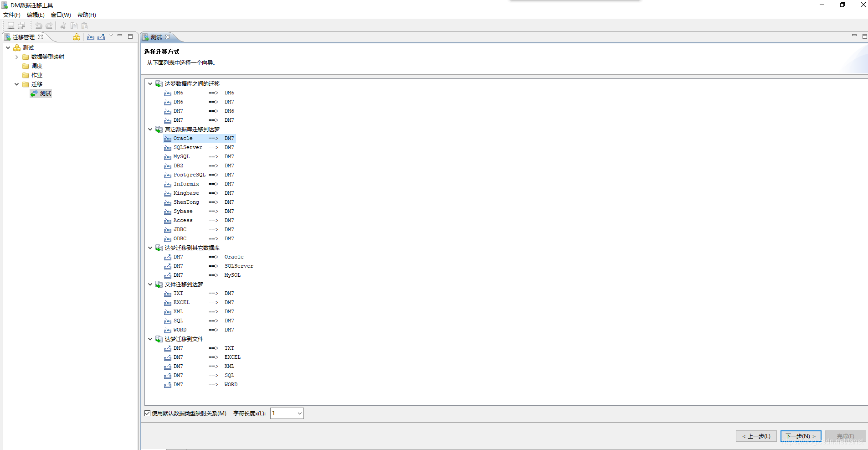Select SQLServer ==> DM7 wizard
This screenshot has width=868, height=450.
200,148
